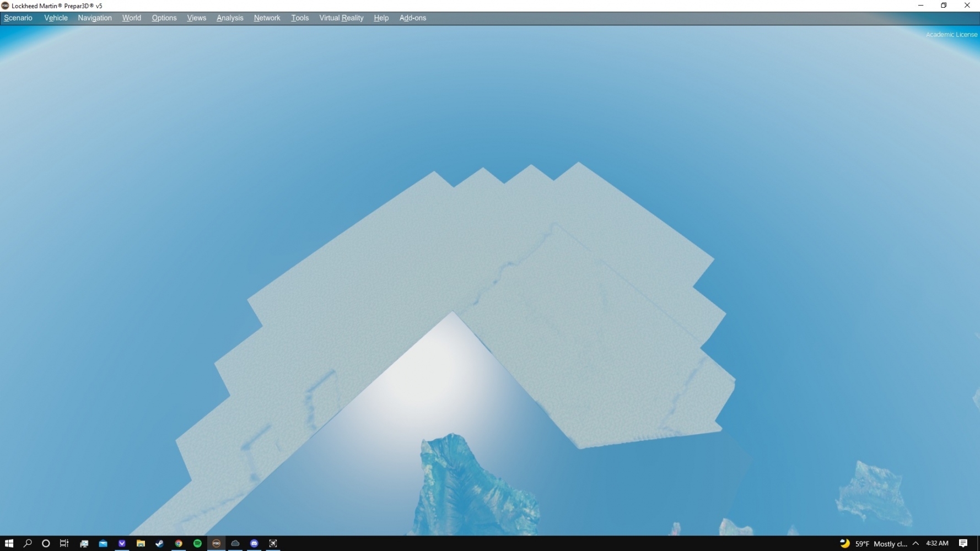Open the airplane app in the taskbar
The height and width of the screenshot is (551, 980).
click(x=273, y=543)
